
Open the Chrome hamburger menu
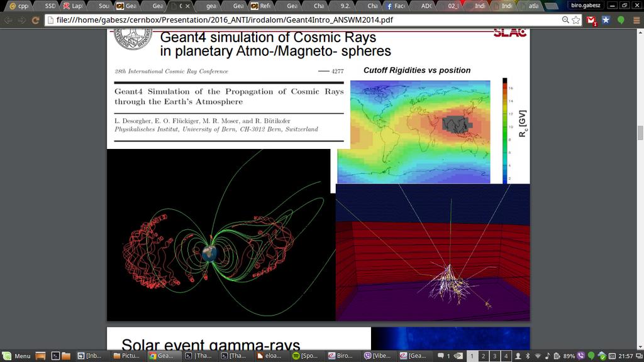coord(636,20)
